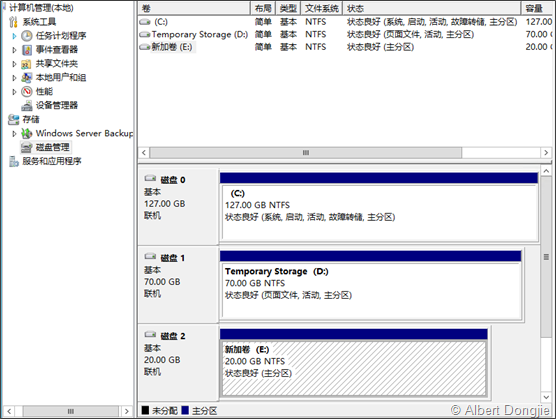
Task: Click the 事件查看器 icon
Action: click(x=27, y=50)
